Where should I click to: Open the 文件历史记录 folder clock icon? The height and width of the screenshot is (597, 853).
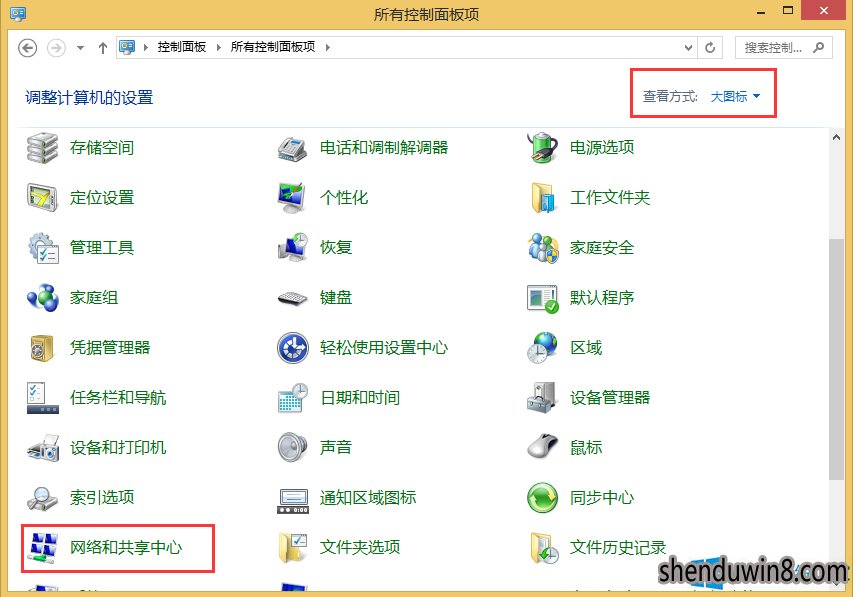543,548
